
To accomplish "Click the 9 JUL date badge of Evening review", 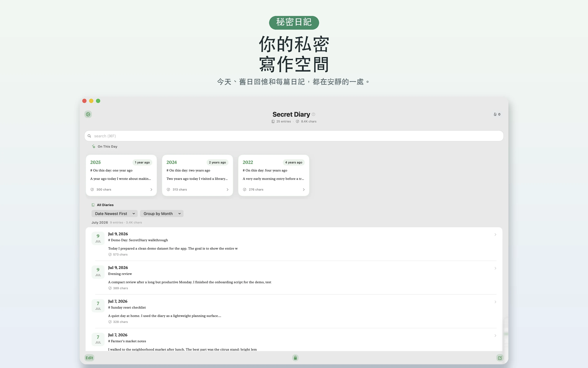I will (98, 272).
